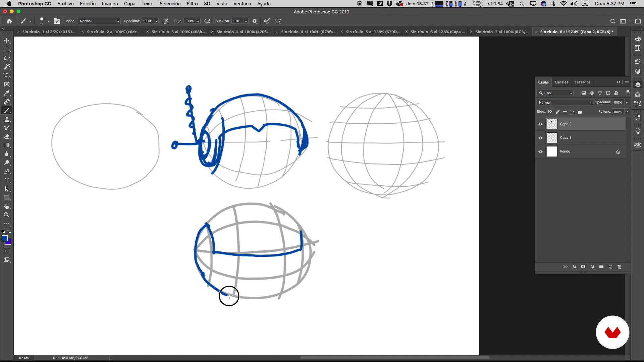Select the Blur tool
This screenshot has width=644, height=362.
(7, 154)
